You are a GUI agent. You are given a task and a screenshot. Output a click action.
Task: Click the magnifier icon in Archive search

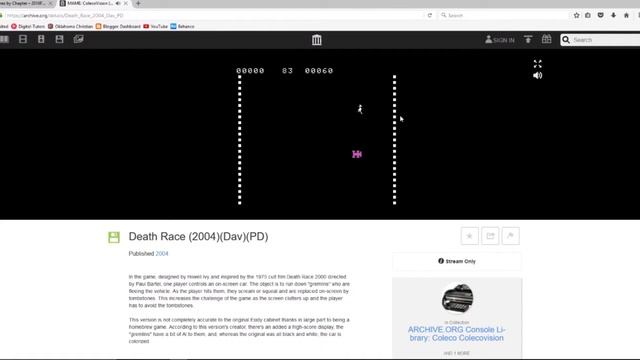[566, 40]
